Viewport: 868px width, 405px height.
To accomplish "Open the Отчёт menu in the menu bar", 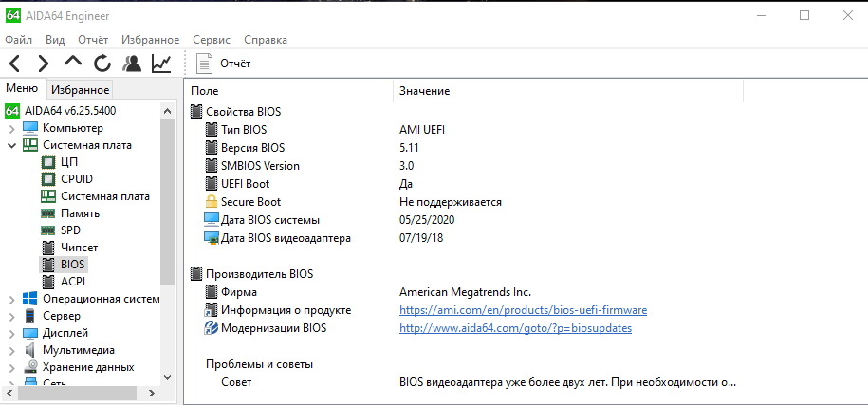I will click(x=93, y=40).
